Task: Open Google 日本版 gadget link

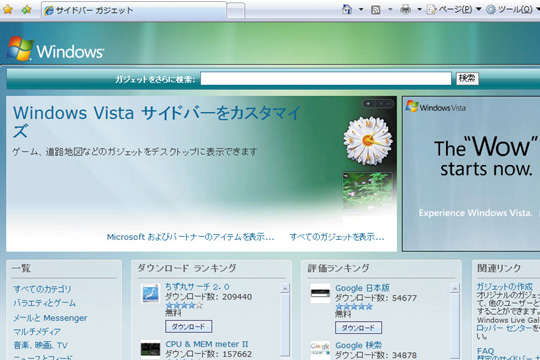Action: point(362,288)
